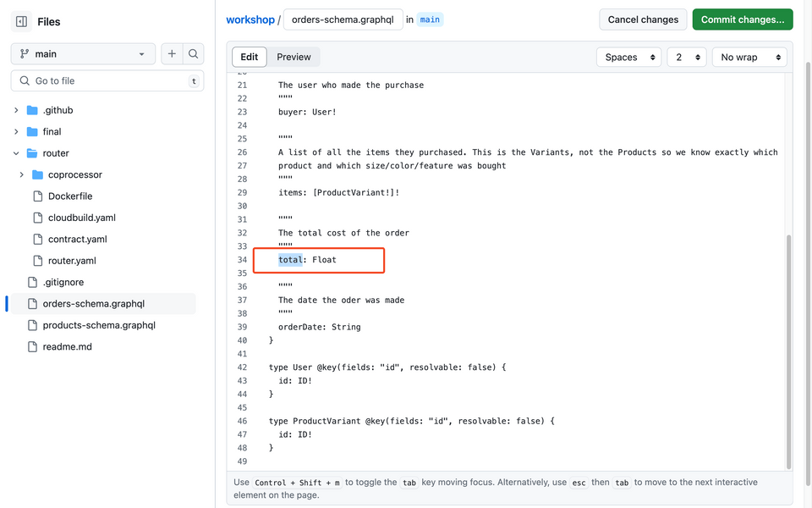Image resolution: width=812 pixels, height=508 pixels.
Task: Switch to the Preview tab
Action: [x=294, y=57]
